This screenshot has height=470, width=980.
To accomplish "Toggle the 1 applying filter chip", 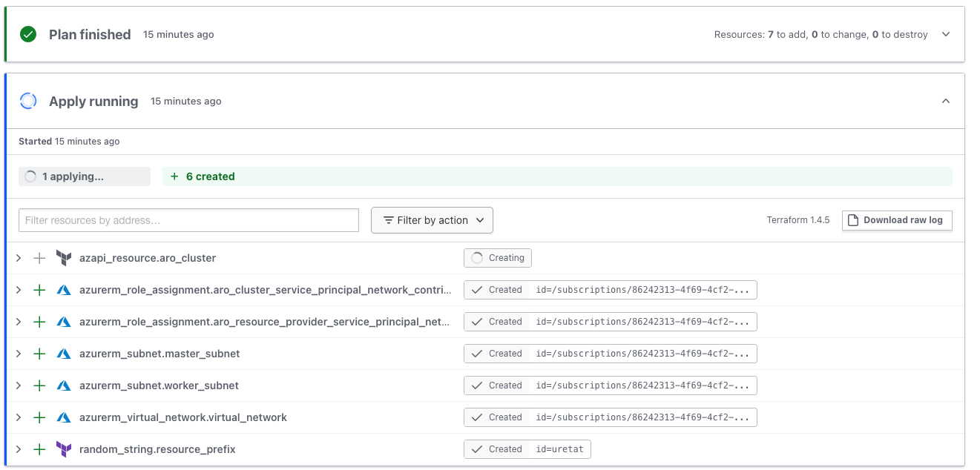I will [x=84, y=176].
